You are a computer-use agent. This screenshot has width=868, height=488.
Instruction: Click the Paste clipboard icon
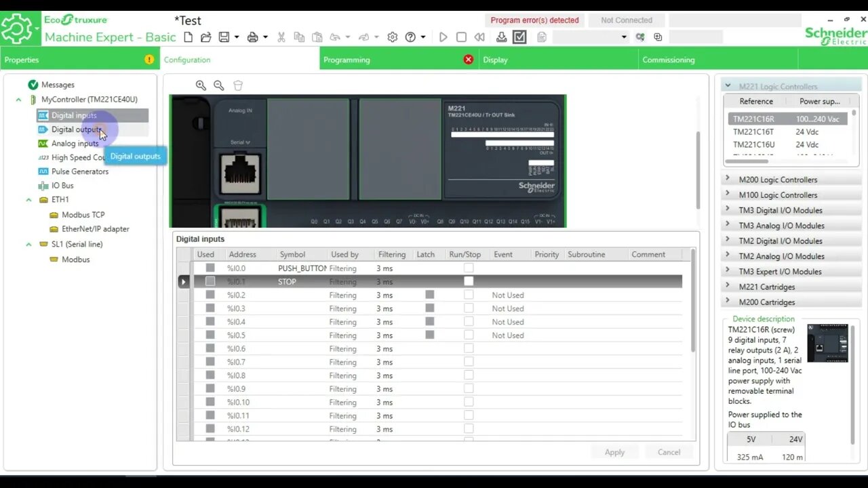(x=317, y=37)
